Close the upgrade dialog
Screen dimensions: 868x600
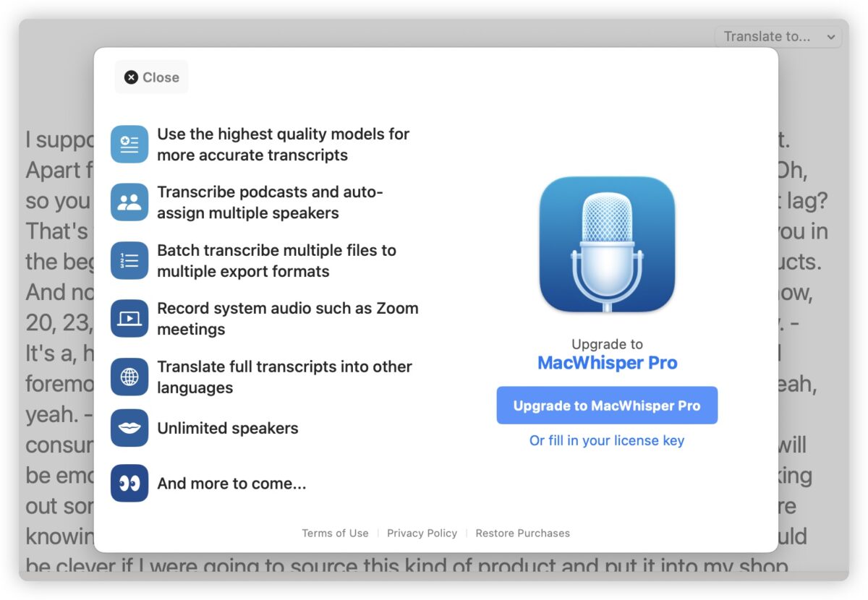[151, 77]
